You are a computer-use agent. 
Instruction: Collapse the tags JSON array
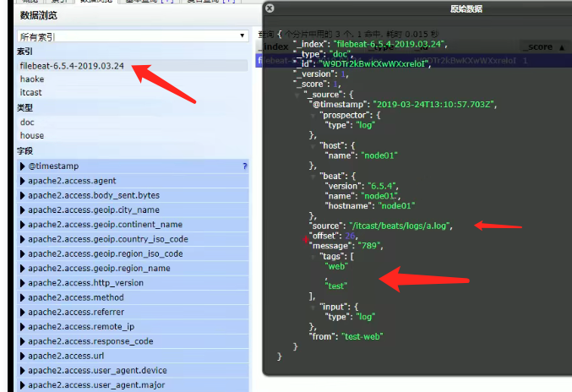click(313, 257)
